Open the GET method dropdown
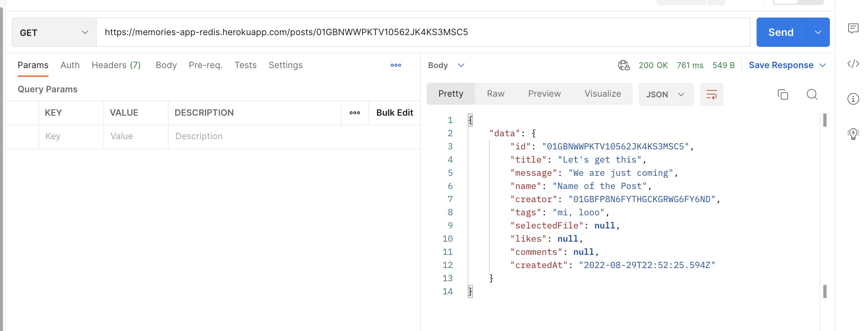Image resolution: width=868 pixels, height=331 pixels. click(x=54, y=32)
